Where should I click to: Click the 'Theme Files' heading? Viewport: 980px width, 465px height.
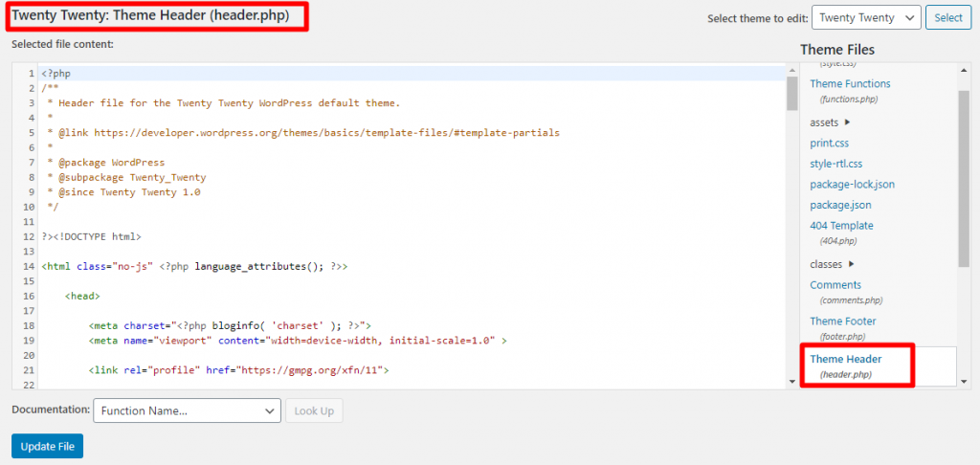click(x=837, y=50)
